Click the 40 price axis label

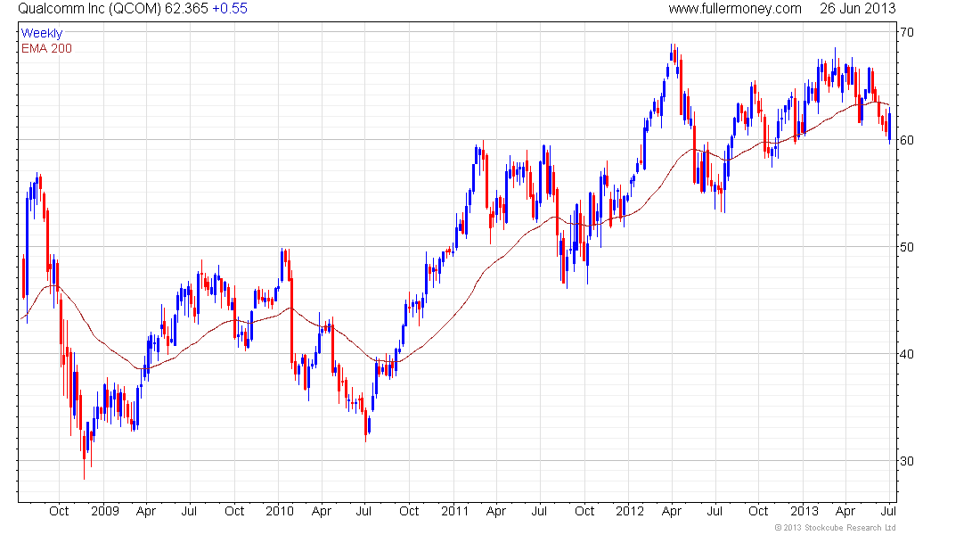click(906, 354)
